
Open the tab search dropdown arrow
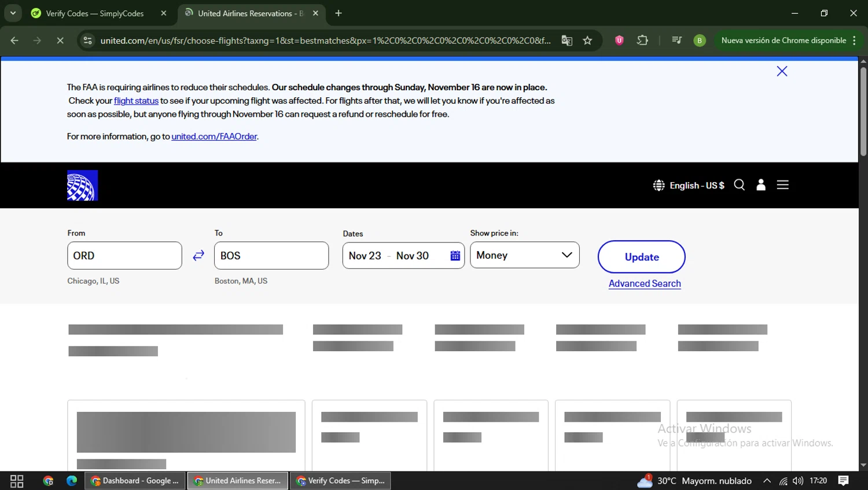click(13, 13)
